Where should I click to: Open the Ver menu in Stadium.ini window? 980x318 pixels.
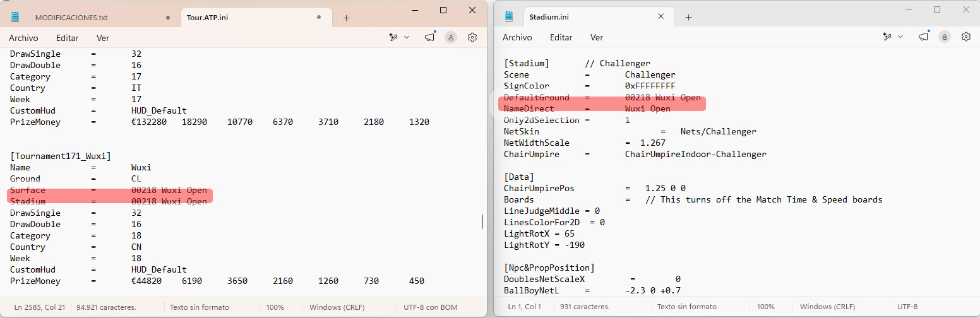[x=597, y=38]
